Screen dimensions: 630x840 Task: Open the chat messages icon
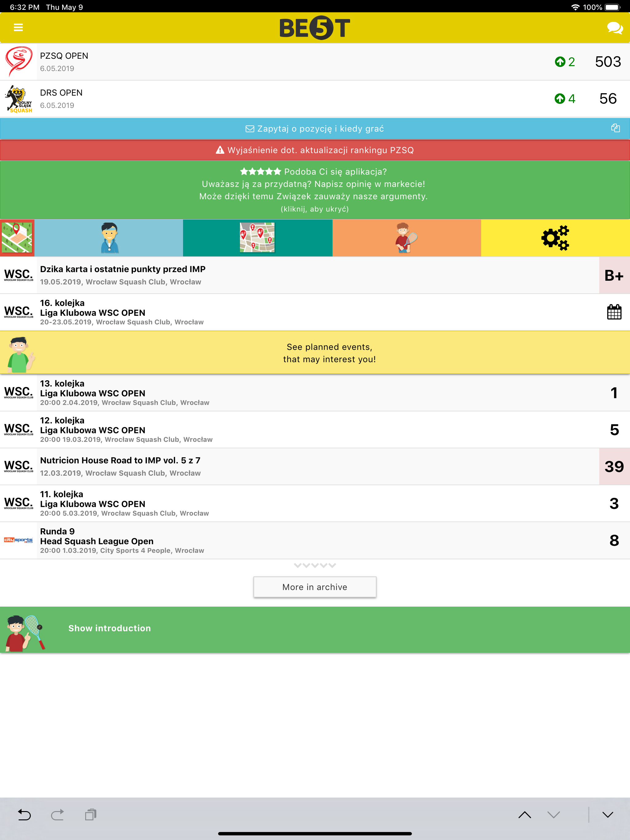pyautogui.click(x=614, y=28)
